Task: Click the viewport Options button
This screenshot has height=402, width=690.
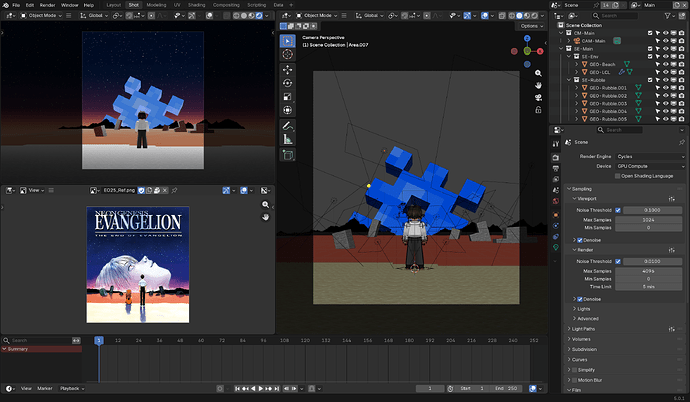Action: [532, 26]
